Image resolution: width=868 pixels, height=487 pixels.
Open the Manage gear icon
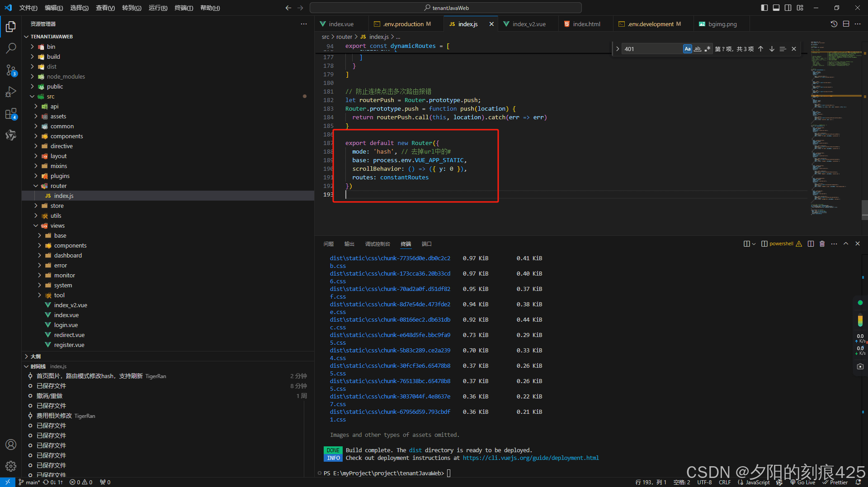(11, 466)
